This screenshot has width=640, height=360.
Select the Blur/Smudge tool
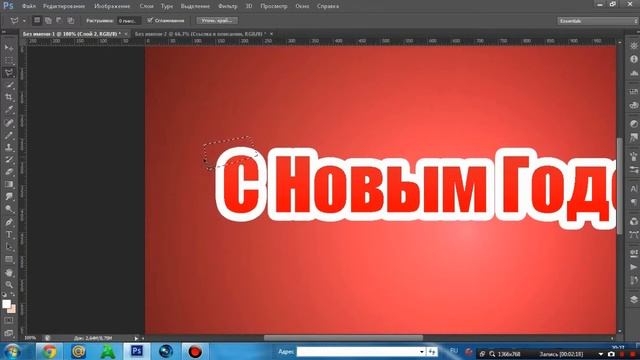pyautogui.click(x=9, y=197)
